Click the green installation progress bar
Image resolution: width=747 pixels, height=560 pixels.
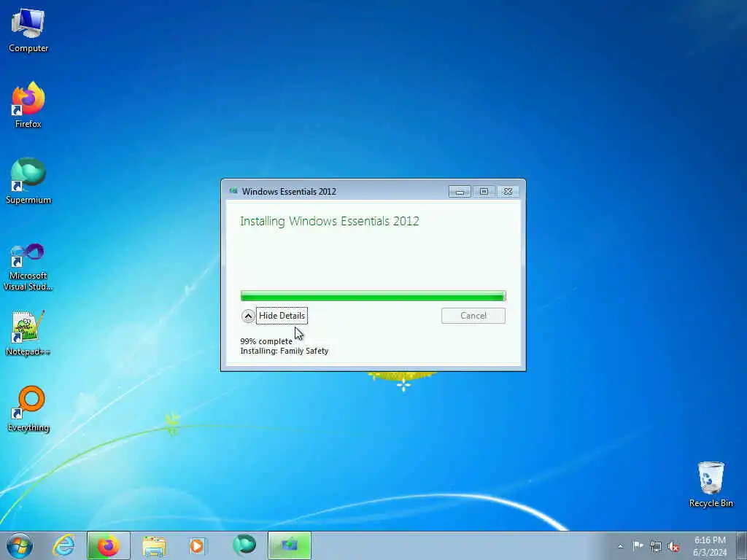(373, 296)
